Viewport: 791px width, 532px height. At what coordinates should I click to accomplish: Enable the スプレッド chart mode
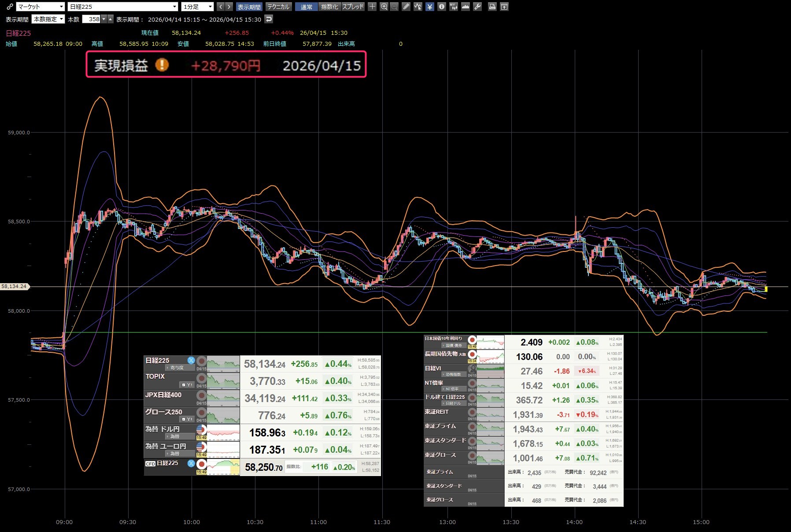tap(353, 7)
